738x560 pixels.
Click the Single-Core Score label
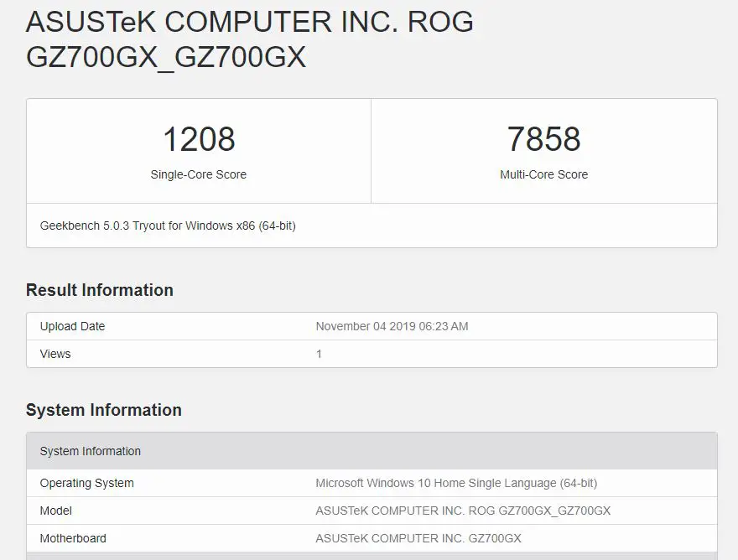(199, 174)
